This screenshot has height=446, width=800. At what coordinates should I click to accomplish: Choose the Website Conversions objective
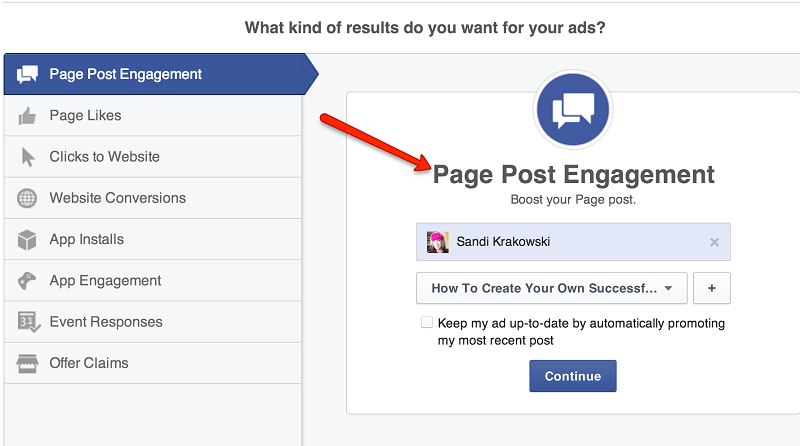[118, 198]
